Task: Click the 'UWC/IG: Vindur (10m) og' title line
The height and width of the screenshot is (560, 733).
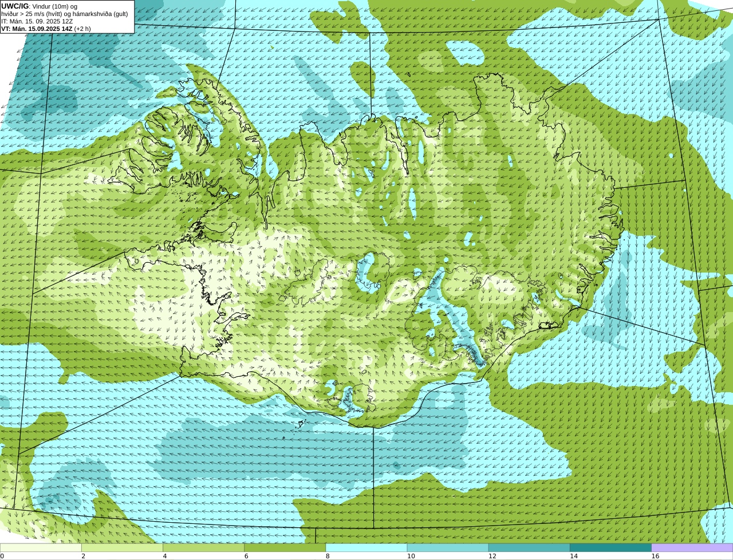Action: point(40,6)
